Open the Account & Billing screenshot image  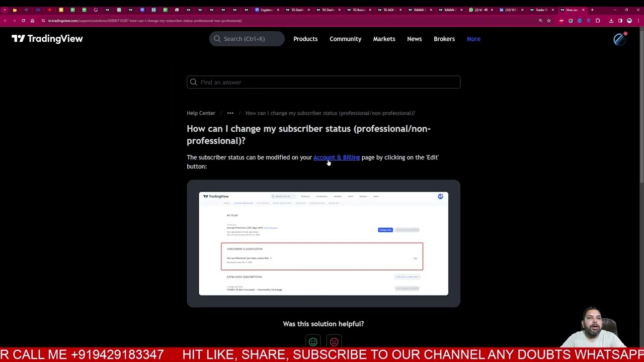point(324,243)
